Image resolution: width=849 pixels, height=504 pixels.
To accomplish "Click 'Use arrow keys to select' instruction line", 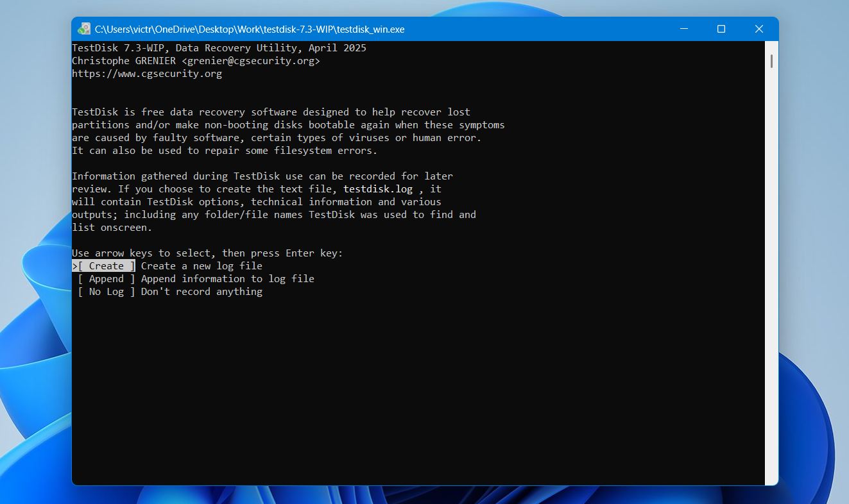I will click(x=207, y=253).
